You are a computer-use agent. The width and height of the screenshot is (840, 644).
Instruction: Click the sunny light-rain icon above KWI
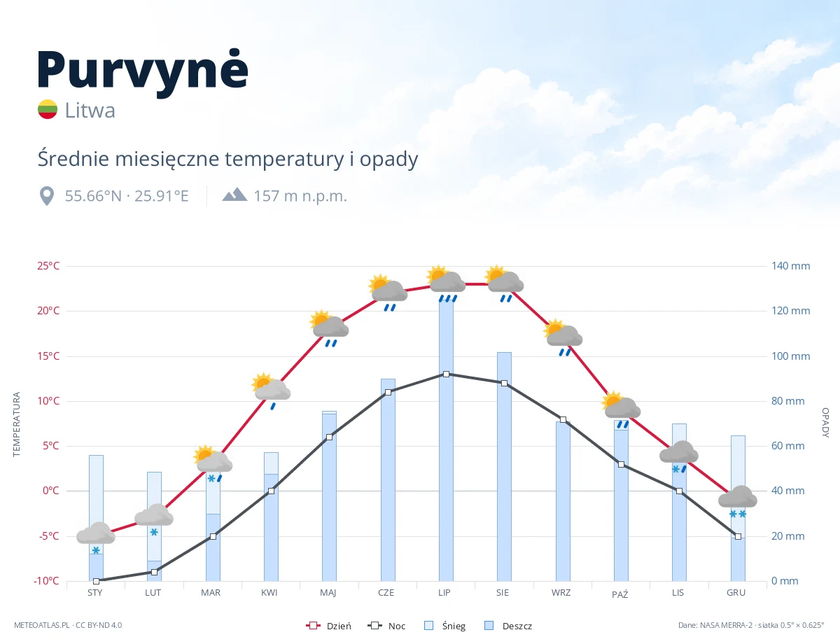click(271, 391)
